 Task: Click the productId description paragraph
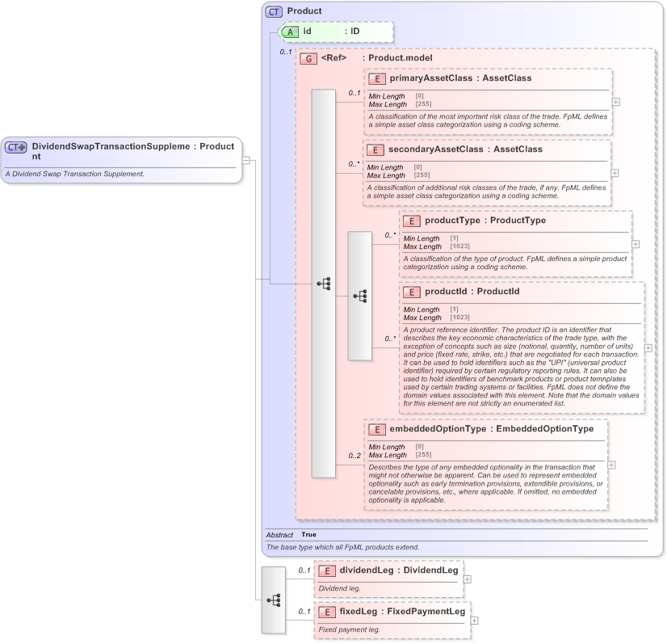point(521,367)
